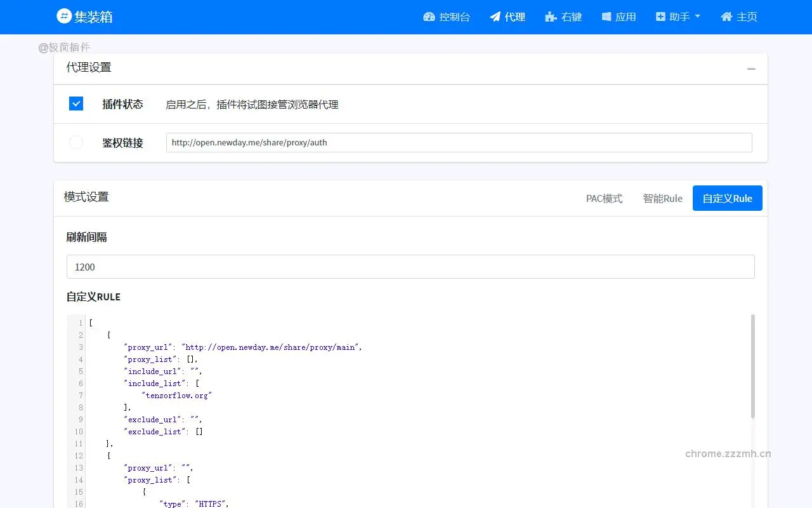
Task: Click inside the 刷新间隔 input field
Action: 410,267
